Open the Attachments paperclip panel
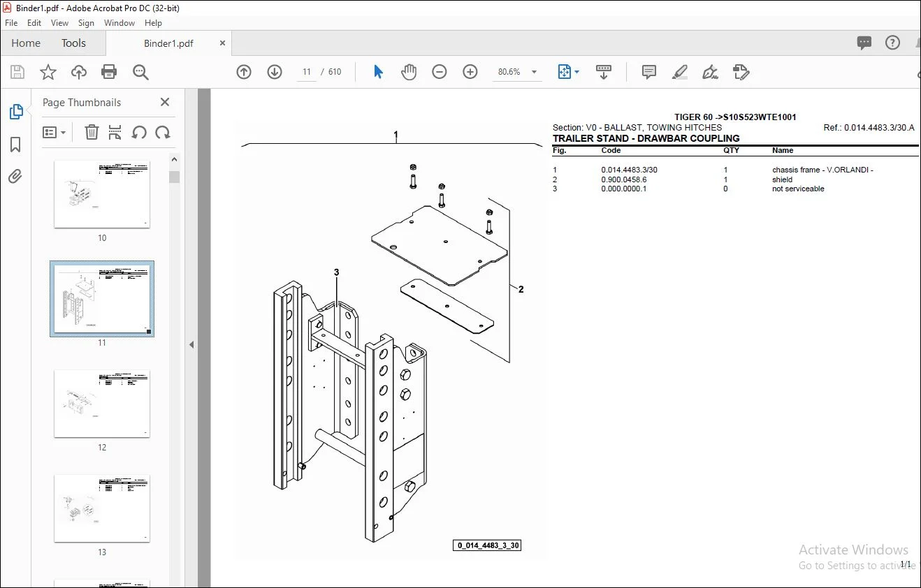 click(15, 177)
